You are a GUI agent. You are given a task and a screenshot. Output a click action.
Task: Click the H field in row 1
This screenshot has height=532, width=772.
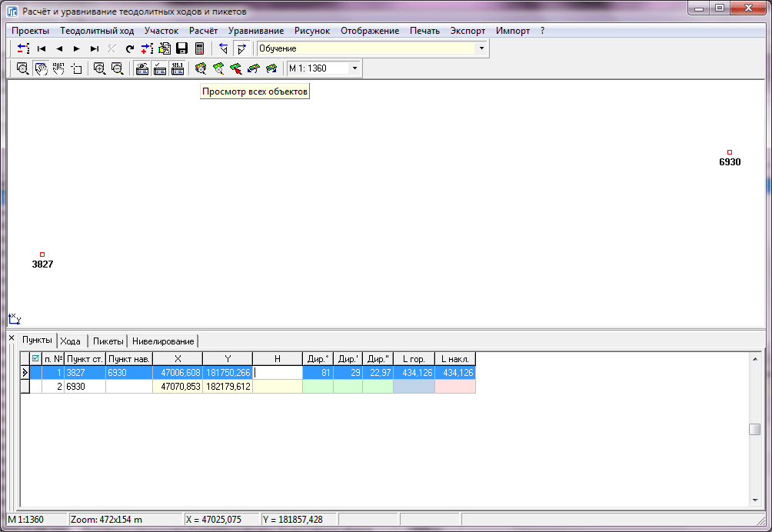(278, 373)
